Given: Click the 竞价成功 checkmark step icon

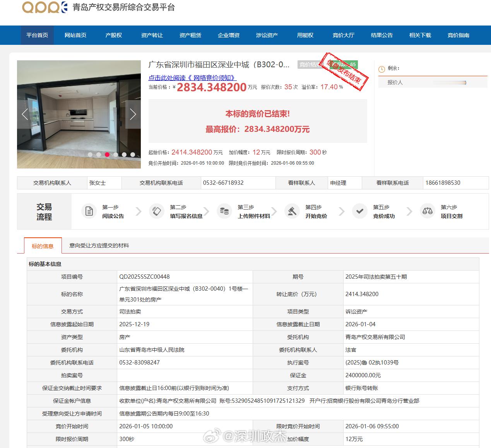Looking at the screenshot, I should pos(360,211).
